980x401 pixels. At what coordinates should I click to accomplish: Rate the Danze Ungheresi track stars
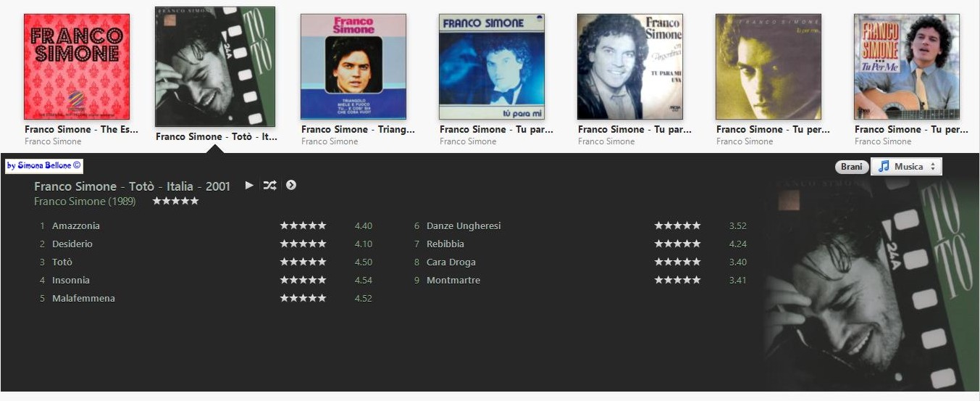tap(677, 226)
